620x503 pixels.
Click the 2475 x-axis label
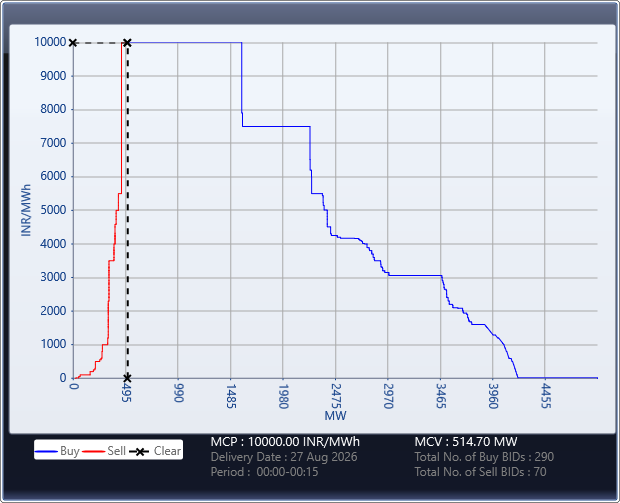pyautogui.click(x=335, y=396)
